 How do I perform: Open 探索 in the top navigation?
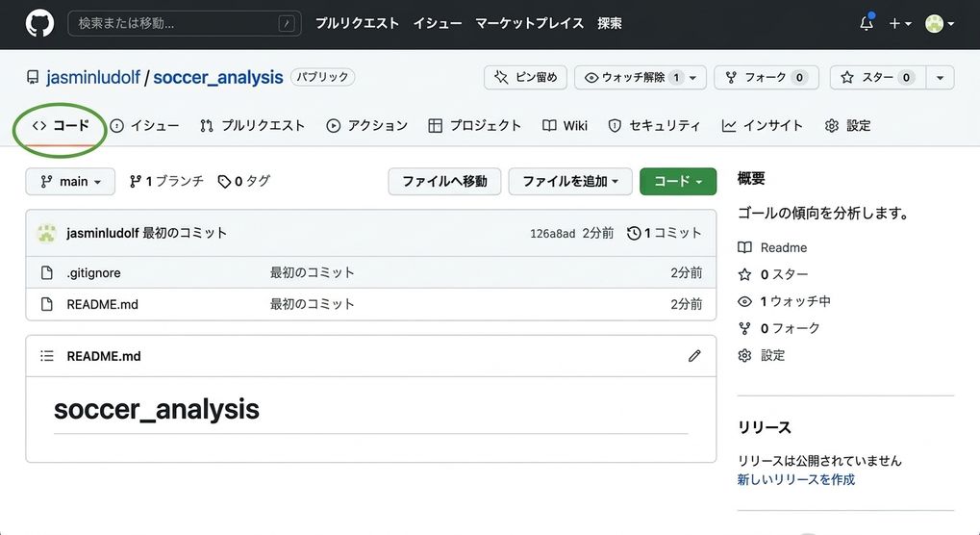(610, 23)
